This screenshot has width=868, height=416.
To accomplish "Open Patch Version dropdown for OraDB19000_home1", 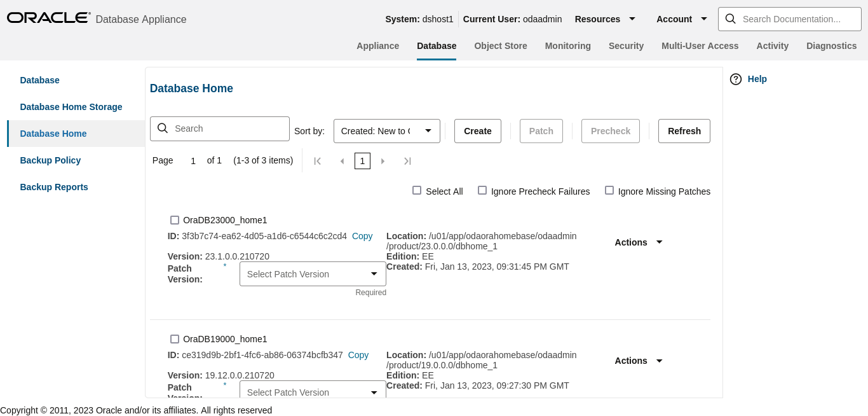I will pyautogui.click(x=313, y=390).
